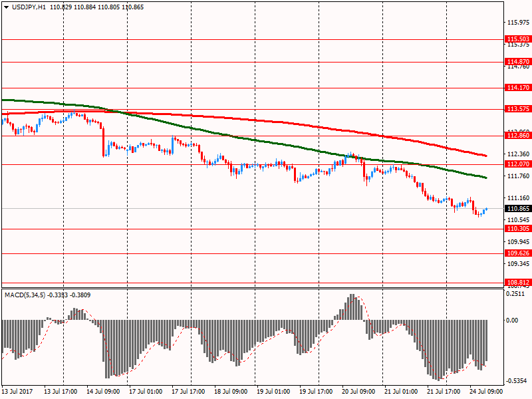The height and width of the screenshot is (399, 532).
Task: Click the 111.160 price scale value
Action: click(x=518, y=198)
